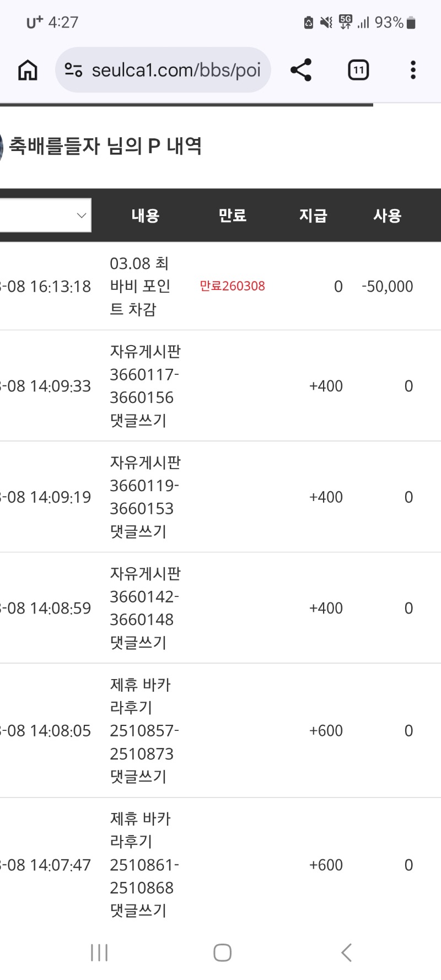
Task: Open the tab switcher showing 11 tabs
Action: tap(358, 70)
